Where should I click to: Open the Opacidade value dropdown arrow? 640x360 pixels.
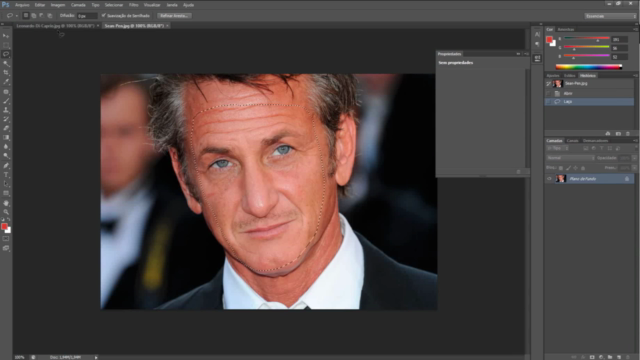[634, 158]
